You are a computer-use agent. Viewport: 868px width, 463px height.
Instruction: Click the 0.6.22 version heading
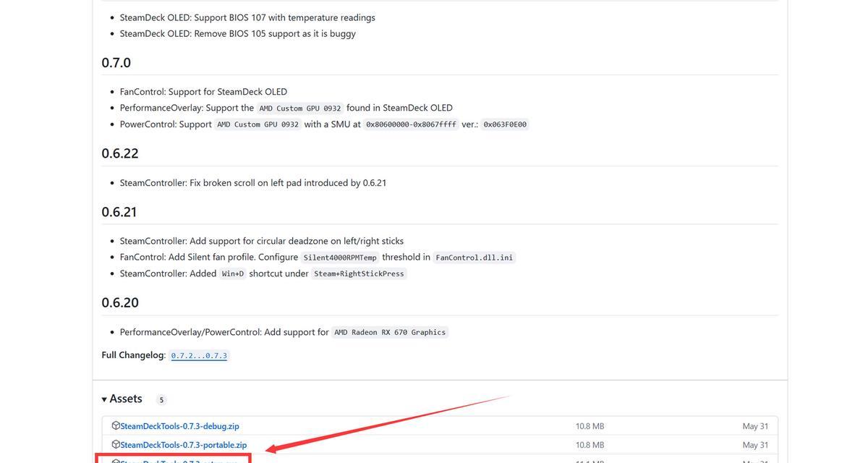click(x=120, y=153)
